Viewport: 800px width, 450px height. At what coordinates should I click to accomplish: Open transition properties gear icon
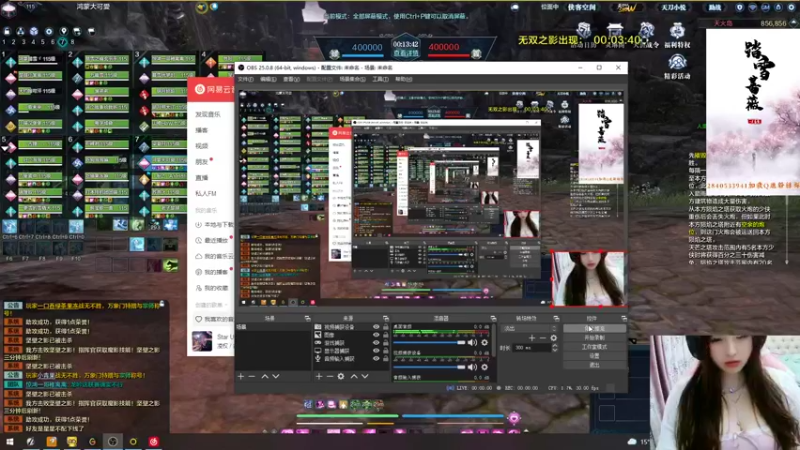coord(554,338)
